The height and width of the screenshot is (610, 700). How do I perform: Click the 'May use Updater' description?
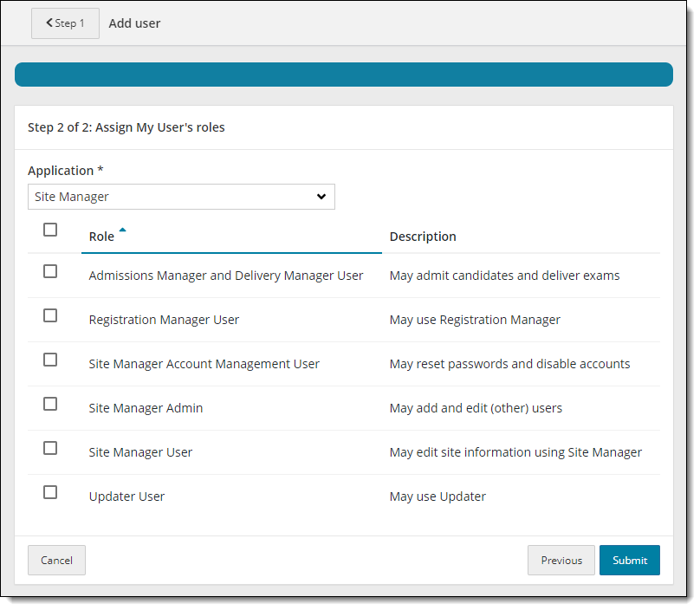[437, 497]
